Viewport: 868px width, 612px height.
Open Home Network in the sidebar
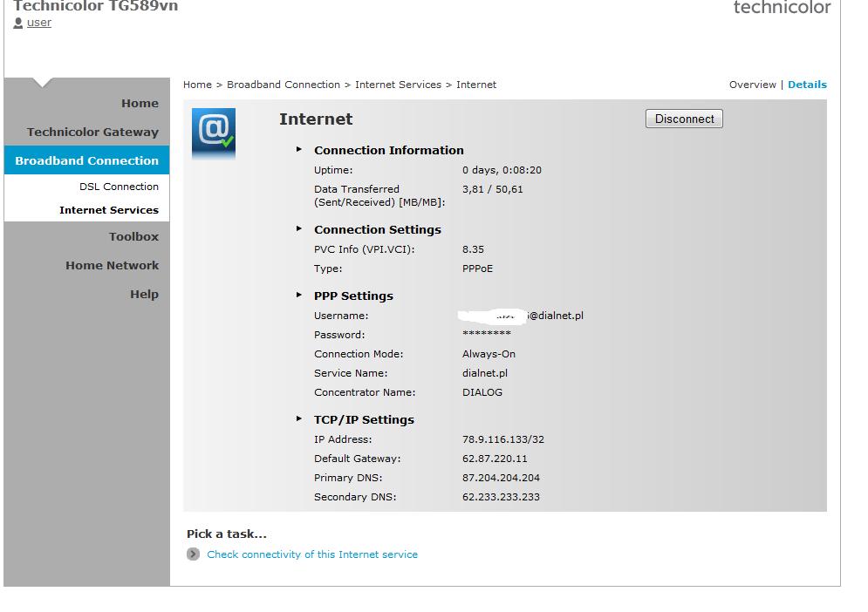[113, 266]
